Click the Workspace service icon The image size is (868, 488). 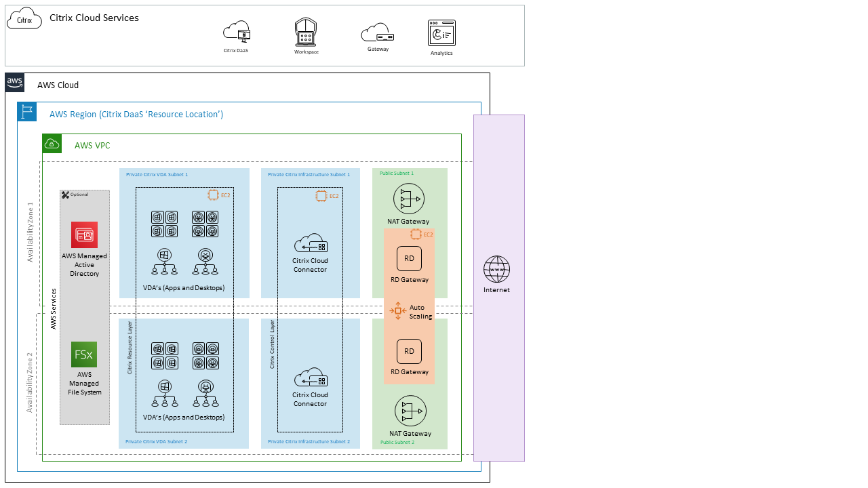(x=306, y=33)
